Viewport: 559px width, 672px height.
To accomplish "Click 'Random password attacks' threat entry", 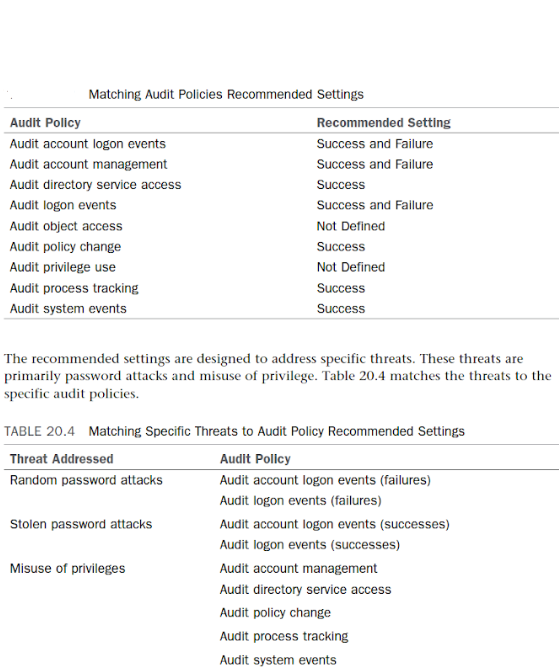I will point(86,480).
